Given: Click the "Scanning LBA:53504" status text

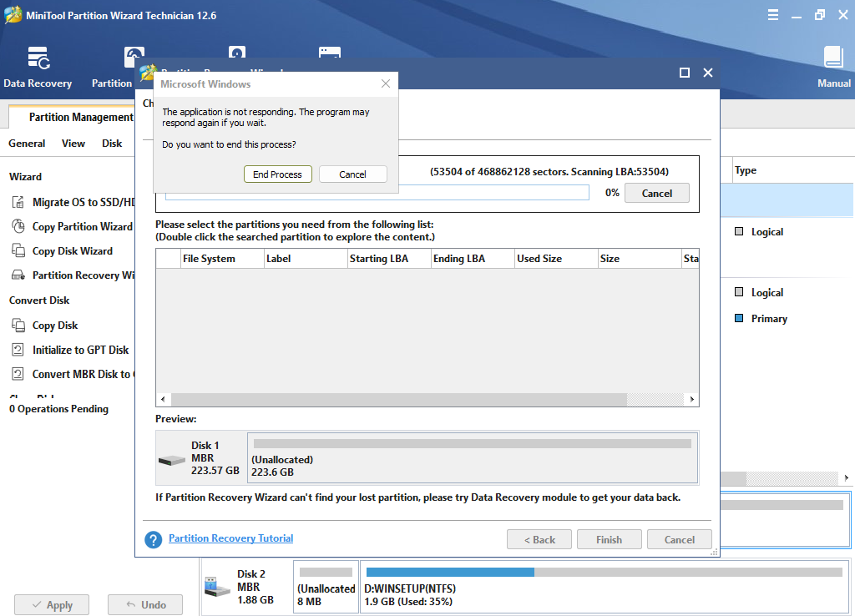Looking at the screenshot, I should (x=620, y=172).
